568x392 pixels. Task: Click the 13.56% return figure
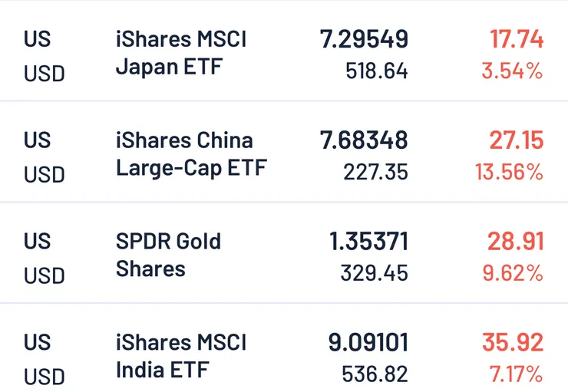coord(508,173)
